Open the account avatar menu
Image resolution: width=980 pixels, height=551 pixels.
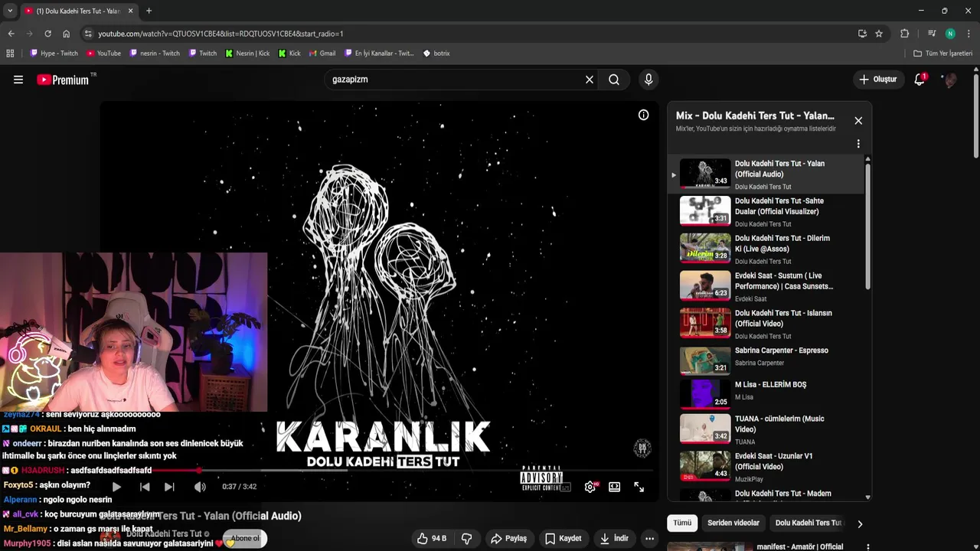(x=950, y=80)
